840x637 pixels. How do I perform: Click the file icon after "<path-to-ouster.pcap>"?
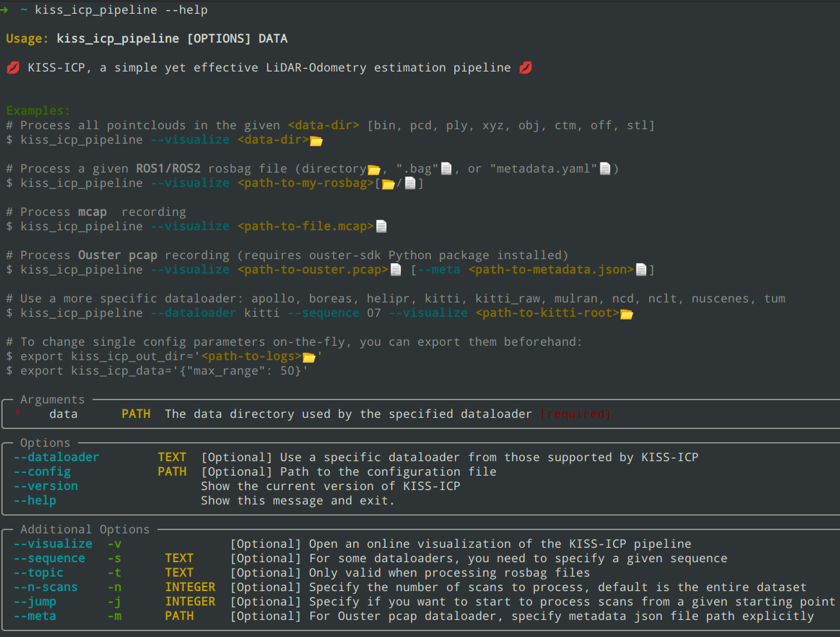[396, 270]
